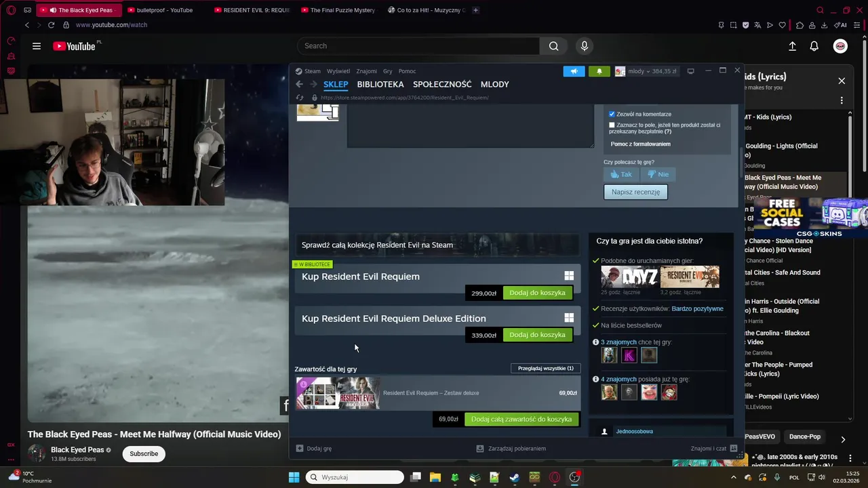The height and width of the screenshot is (488, 868).
Task: Click 4 znajomych owners link
Action: [618, 379]
